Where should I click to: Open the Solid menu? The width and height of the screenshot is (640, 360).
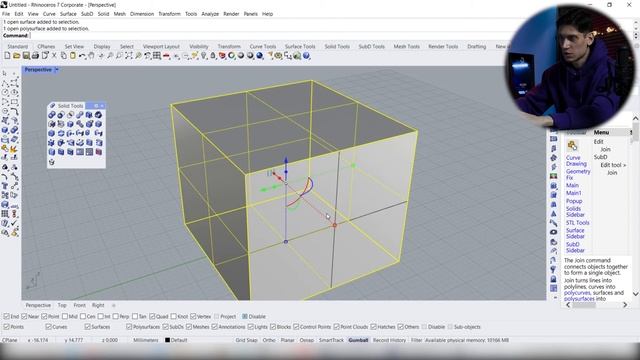click(x=103, y=14)
